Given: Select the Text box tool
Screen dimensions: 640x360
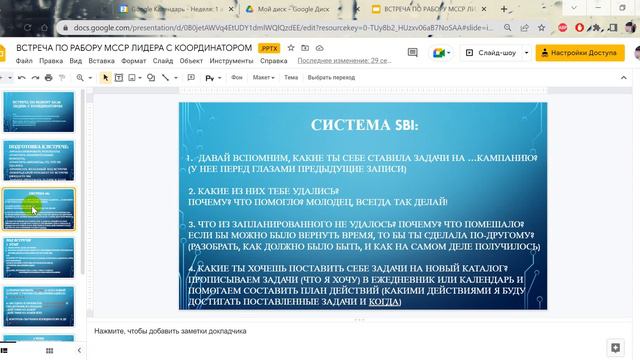Looking at the screenshot, I should pyautogui.click(x=119, y=78).
